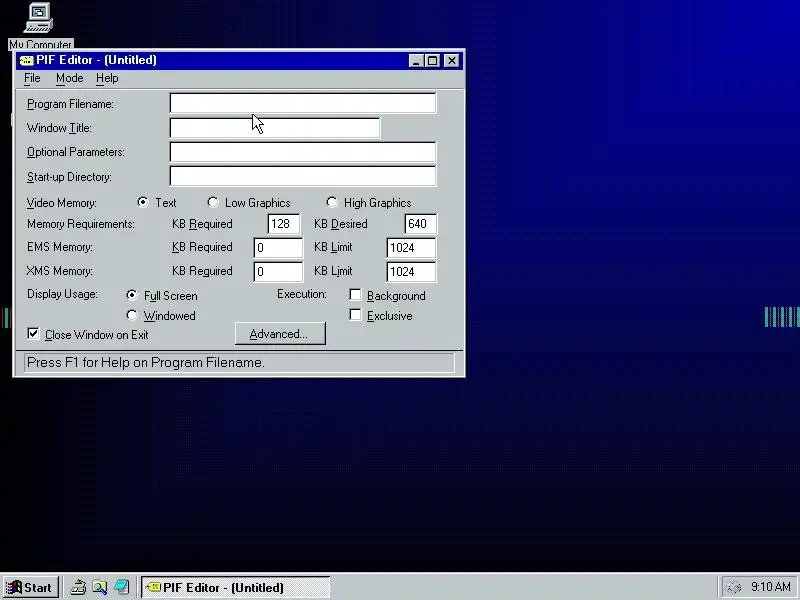
Task: Click the system tray icon beside the clock
Action: (x=733, y=587)
